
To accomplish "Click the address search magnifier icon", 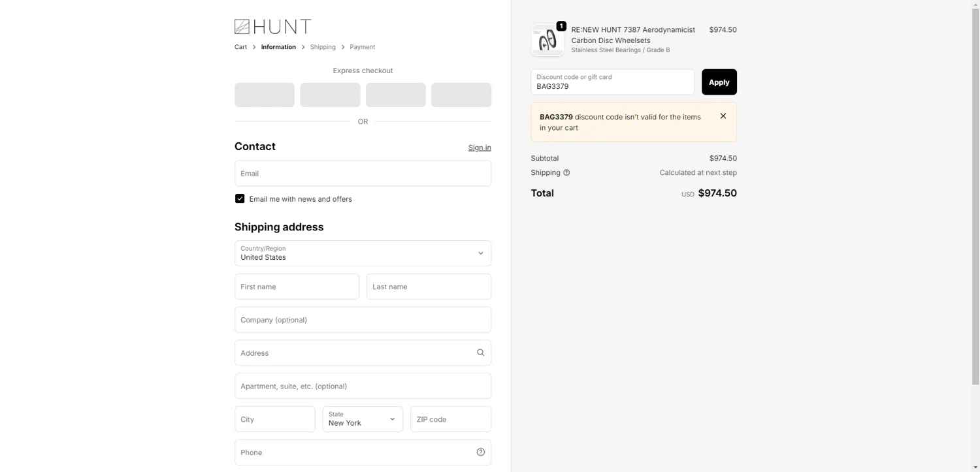I will (480, 353).
